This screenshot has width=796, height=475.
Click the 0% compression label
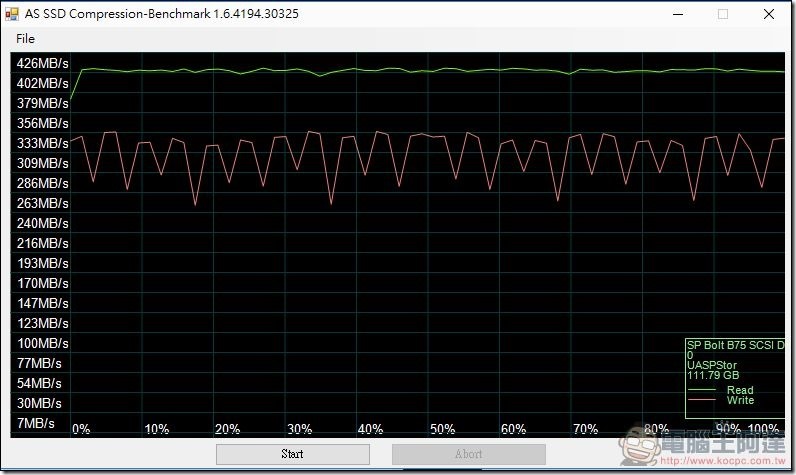[81, 429]
